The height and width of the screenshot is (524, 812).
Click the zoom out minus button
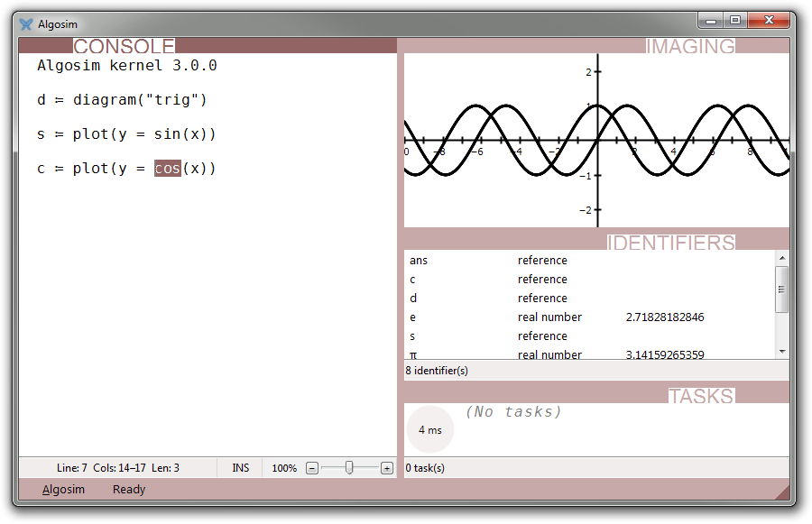point(312,468)
